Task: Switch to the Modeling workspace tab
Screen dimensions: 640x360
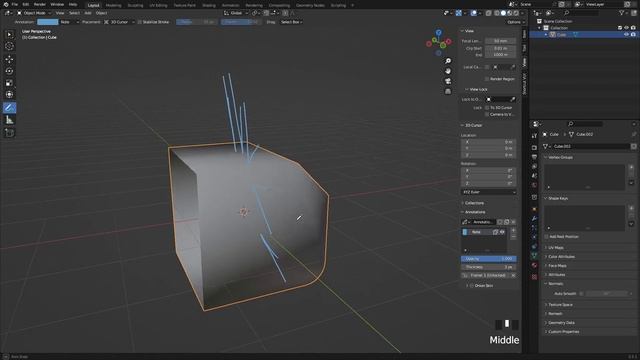Action: pyautogui.click(x=113, y=5)
